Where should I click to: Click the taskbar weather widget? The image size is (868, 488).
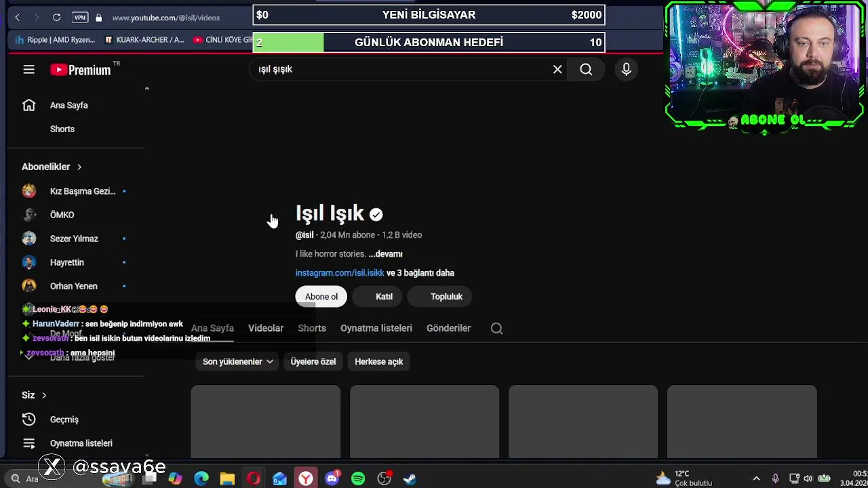pos(684,479)
